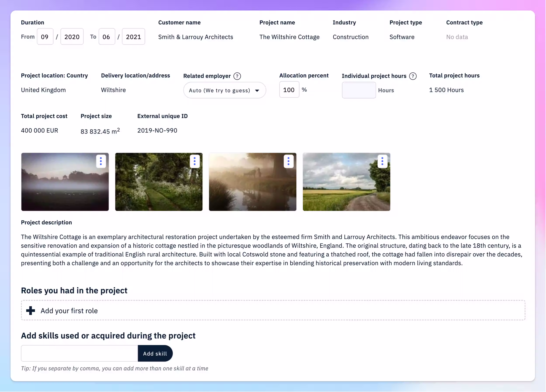Click the Allocation percent 100 field

point(289,90)
